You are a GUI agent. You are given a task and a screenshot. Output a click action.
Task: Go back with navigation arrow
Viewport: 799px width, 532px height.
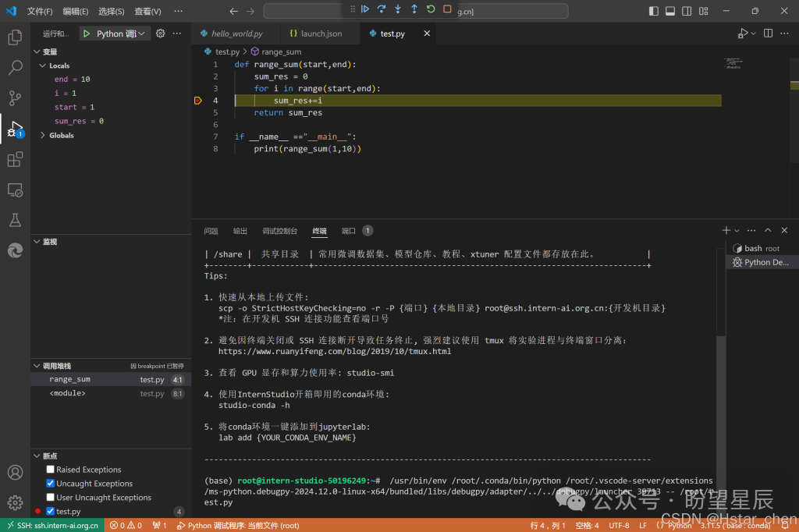(x=233, y=11)
